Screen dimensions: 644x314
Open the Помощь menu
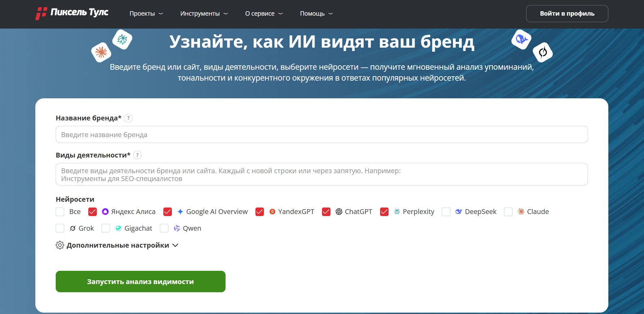(316, 14)
